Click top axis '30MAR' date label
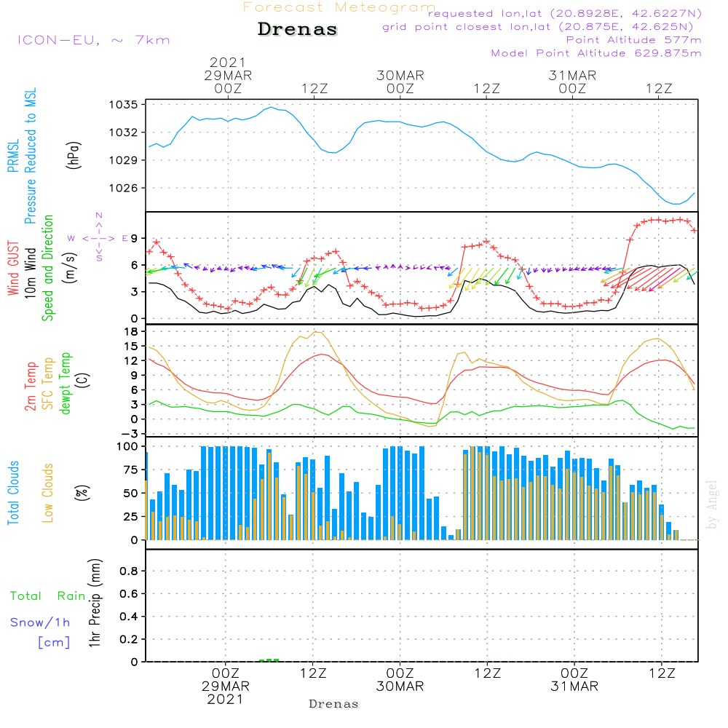The height and width of the screenshot is (728, 728). pyautogui.click(x=400, y=76)
